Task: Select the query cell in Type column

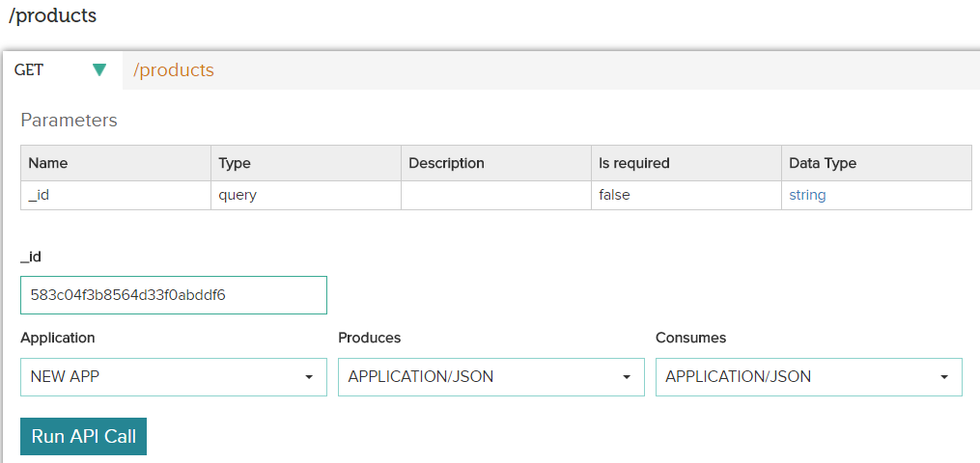Action: (x=238, y=195)
